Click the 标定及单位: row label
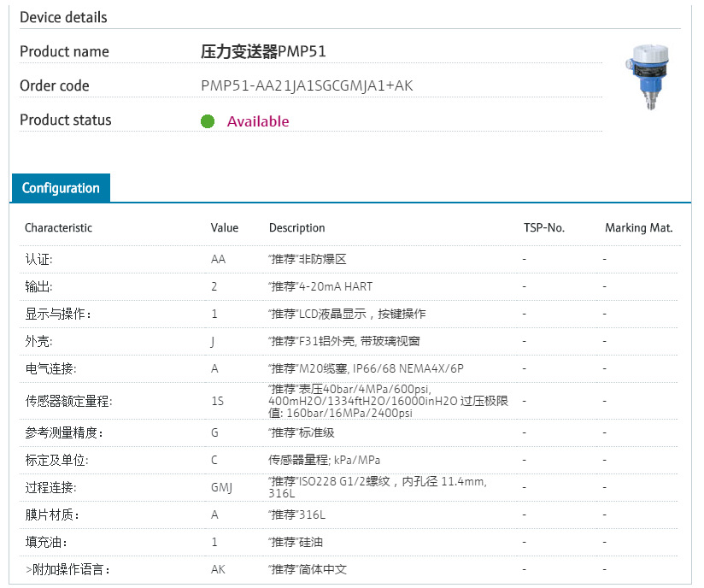Image resolution: width=704 pixels, height=588 pixels. pyautogui.click(x=56, y=460)
